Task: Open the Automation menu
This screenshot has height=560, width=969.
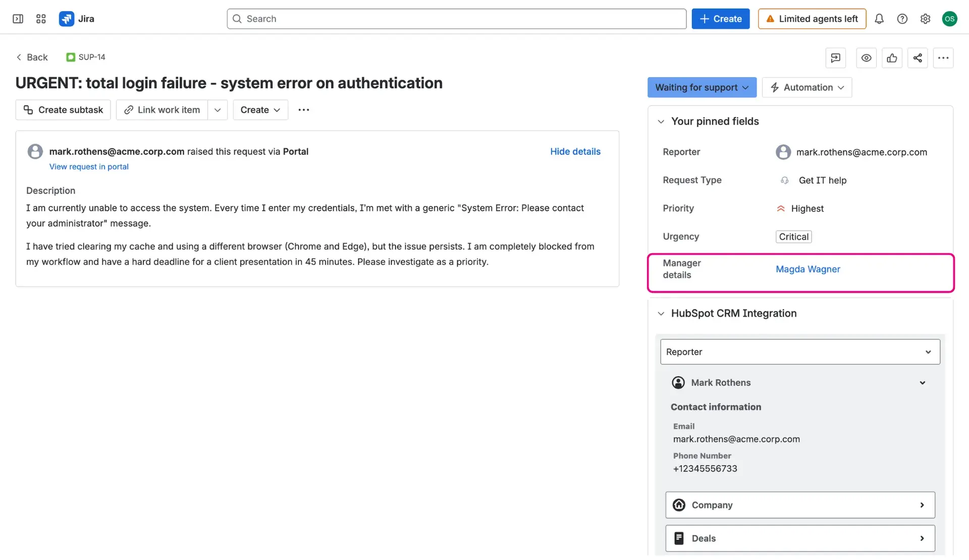Action: coord(806,87)
